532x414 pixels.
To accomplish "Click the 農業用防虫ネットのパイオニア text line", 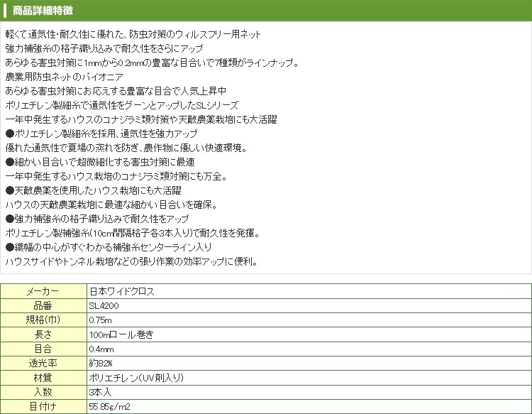I will click(64, 77).
